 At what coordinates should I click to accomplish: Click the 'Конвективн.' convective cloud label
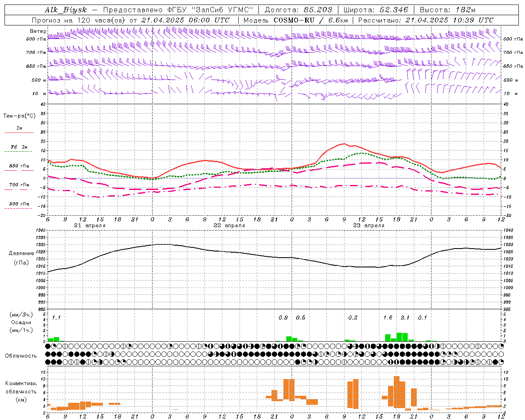pos(21,383)
